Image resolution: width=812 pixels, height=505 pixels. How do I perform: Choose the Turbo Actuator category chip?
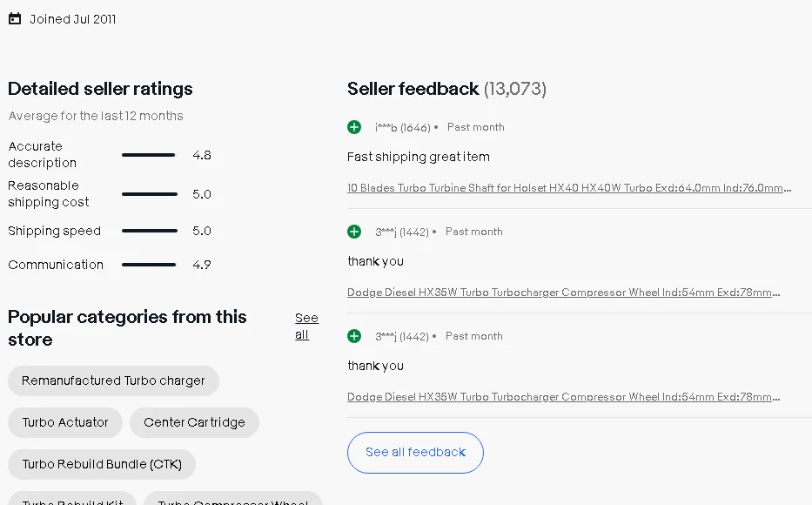tap(65, 422)
